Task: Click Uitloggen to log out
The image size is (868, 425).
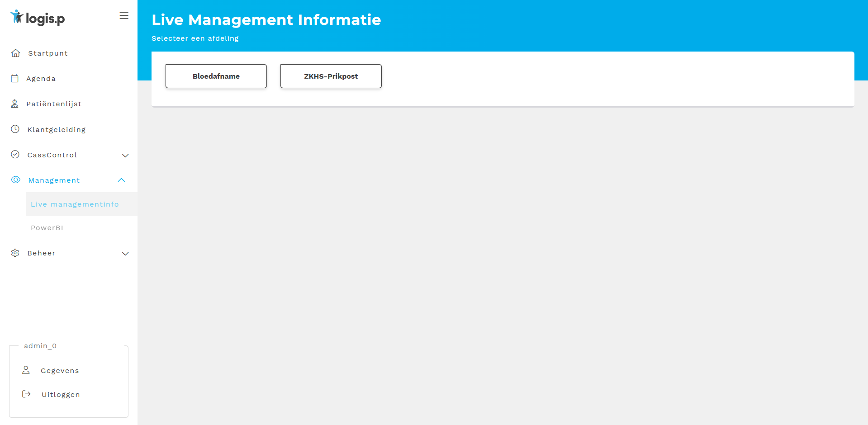Action: pyautogui.click(x=61, y=394)
